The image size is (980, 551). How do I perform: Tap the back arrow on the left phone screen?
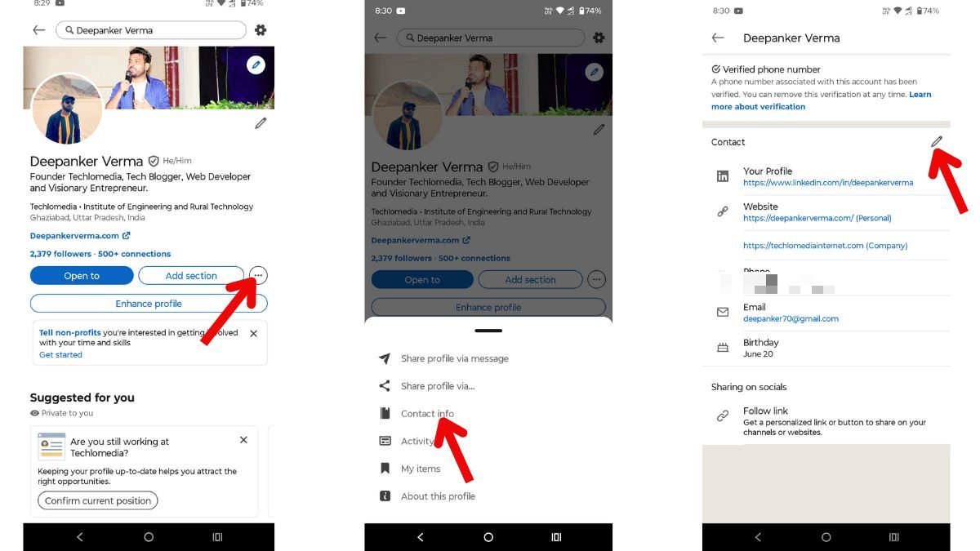pos(39,30)
